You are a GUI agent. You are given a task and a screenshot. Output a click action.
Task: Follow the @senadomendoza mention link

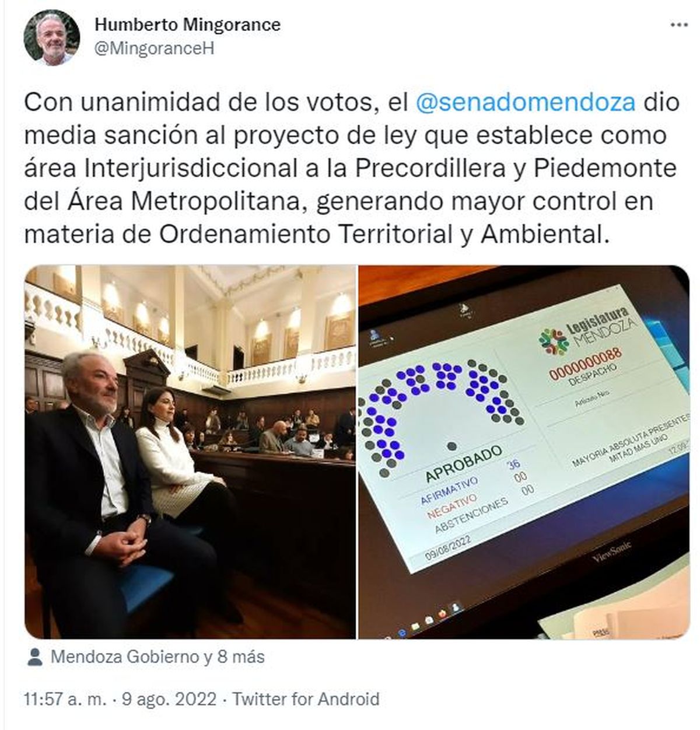(x=525, y=102)
